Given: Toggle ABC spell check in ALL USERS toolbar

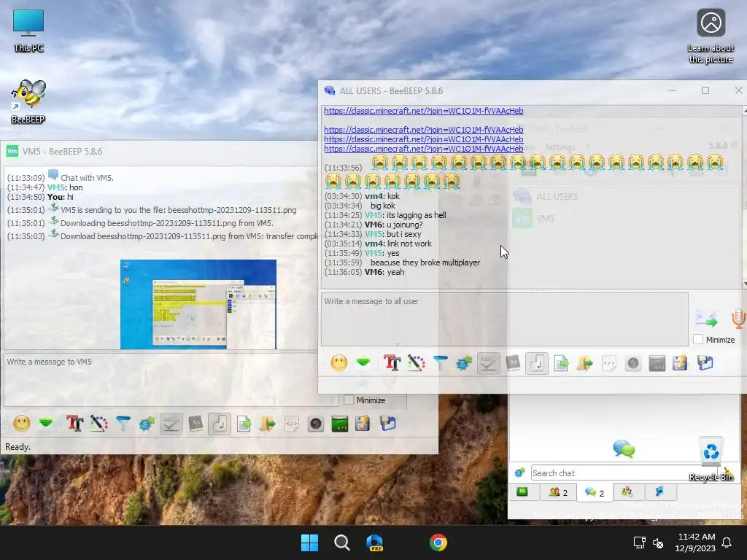Looking at the screenshot, I should click(x=488, y=363).
